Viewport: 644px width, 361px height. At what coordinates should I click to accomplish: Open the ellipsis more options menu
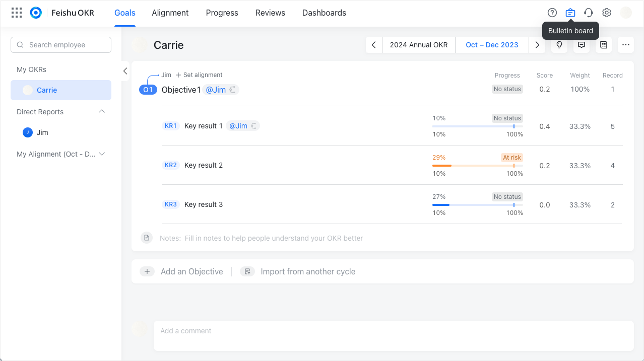click(626, 45)
